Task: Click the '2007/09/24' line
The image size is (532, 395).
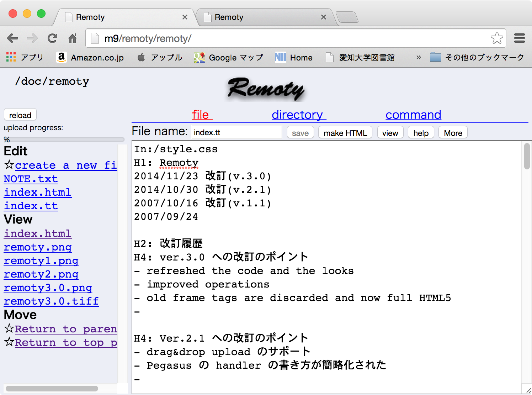Action: pyautogui.click(x=166, y=217)
